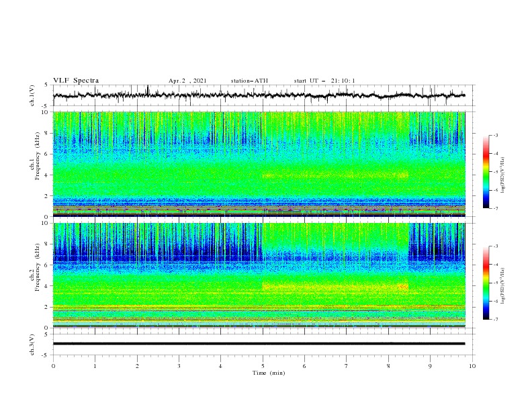This screenshot has width=532, height=411.
Task: Click the "station=ATH" header label
Action: point(249,81)
